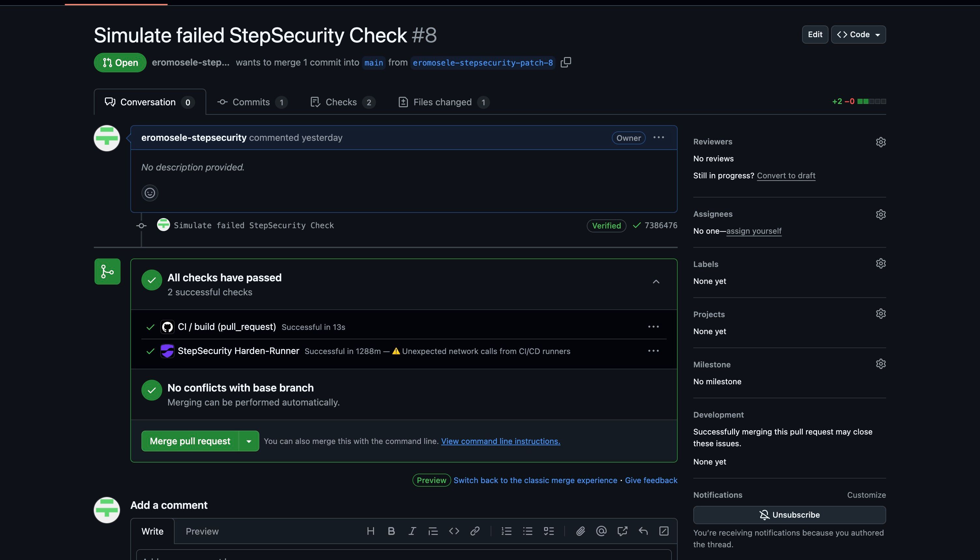Open the Code dropdown button

[858, 35]
